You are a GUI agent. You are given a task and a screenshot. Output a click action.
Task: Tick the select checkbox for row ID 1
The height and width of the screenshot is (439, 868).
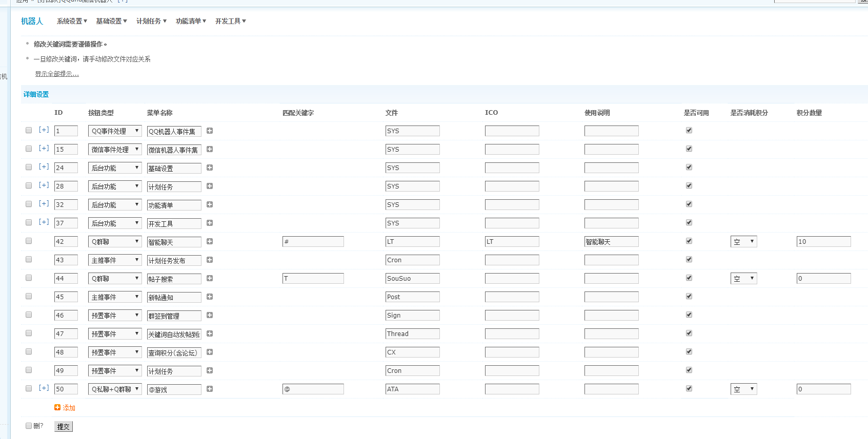pyautogui.click(x=29, y=130)
